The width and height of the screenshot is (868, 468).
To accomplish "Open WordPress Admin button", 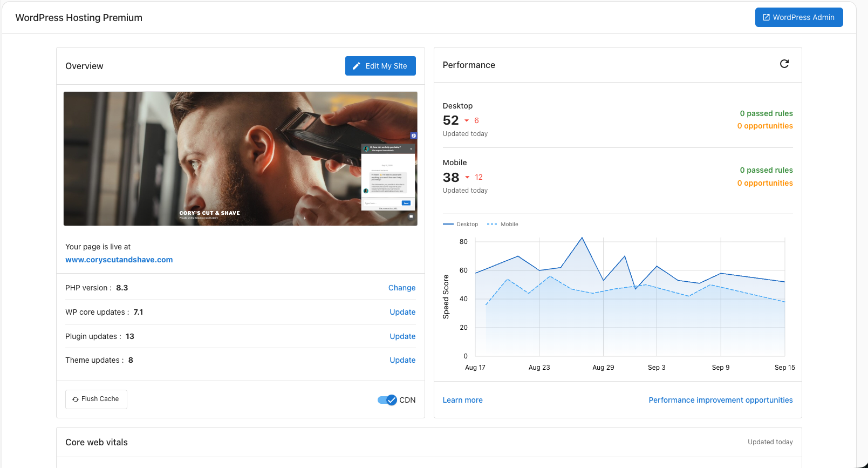I will coord(799,17).
